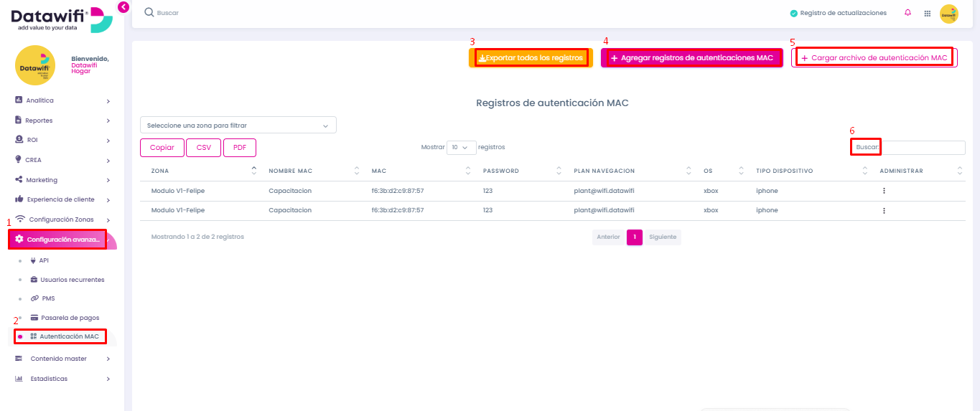Expand the Contenido master chevron
The image size is (980, 411).
coord(108,359)
